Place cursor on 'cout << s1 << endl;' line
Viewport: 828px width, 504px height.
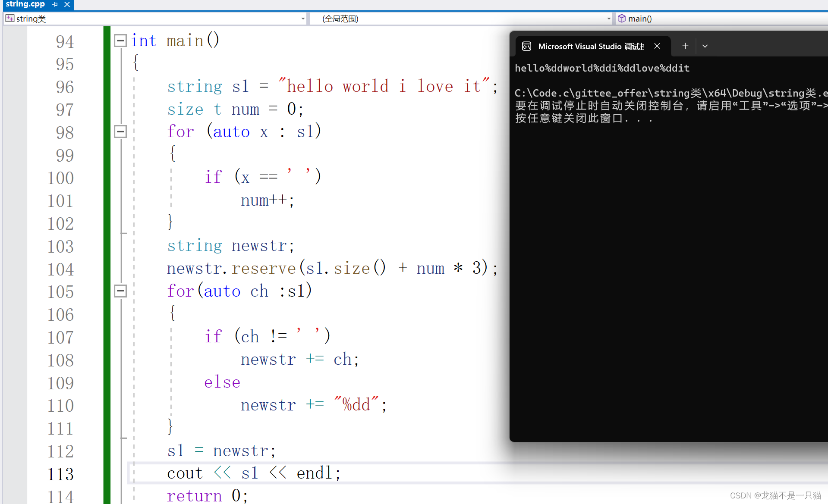[x=254, y=473]
